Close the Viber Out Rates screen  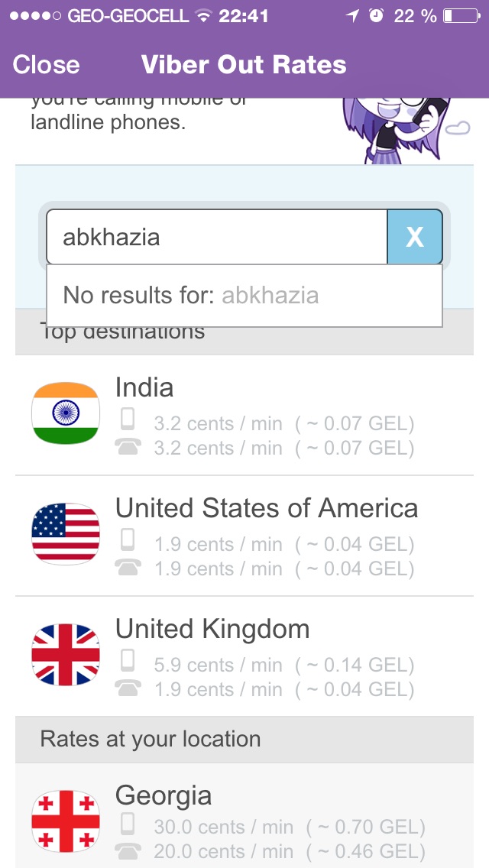pyautogui.click(x=46, y=65)
